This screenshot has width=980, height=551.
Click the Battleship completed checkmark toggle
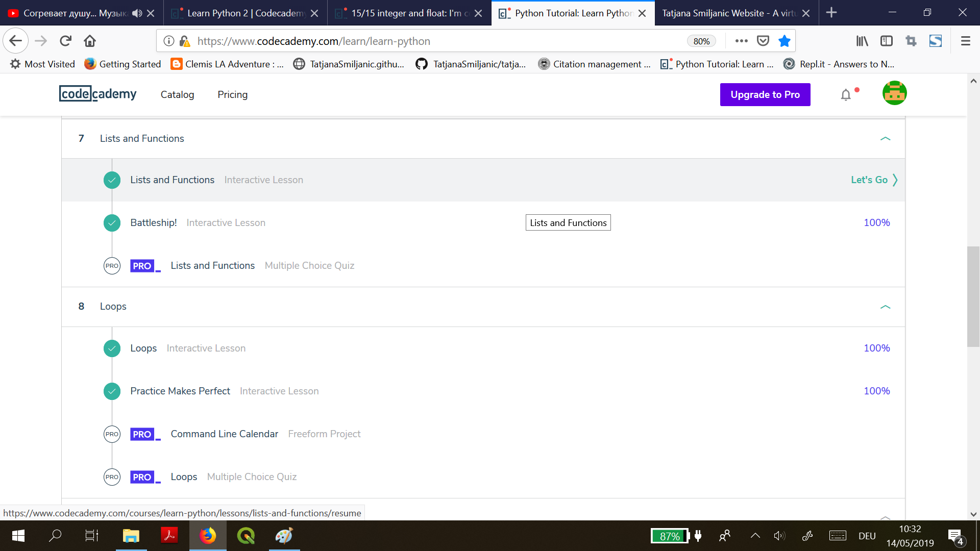point(112,222)
